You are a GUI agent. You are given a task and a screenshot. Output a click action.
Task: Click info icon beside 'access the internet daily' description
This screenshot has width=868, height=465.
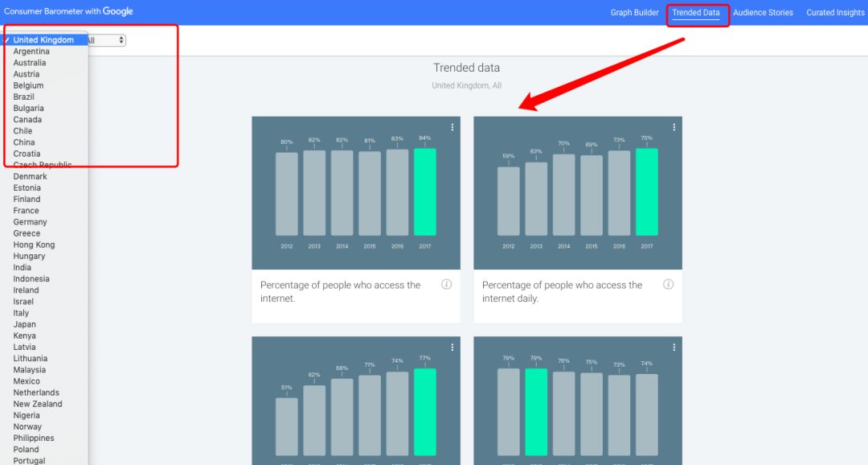pos(668,285)
